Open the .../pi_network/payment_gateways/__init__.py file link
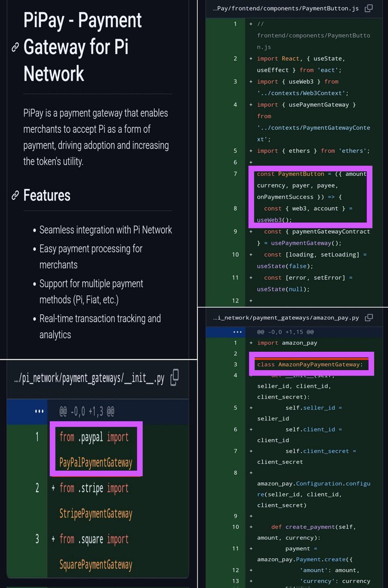 click(89, 379)
